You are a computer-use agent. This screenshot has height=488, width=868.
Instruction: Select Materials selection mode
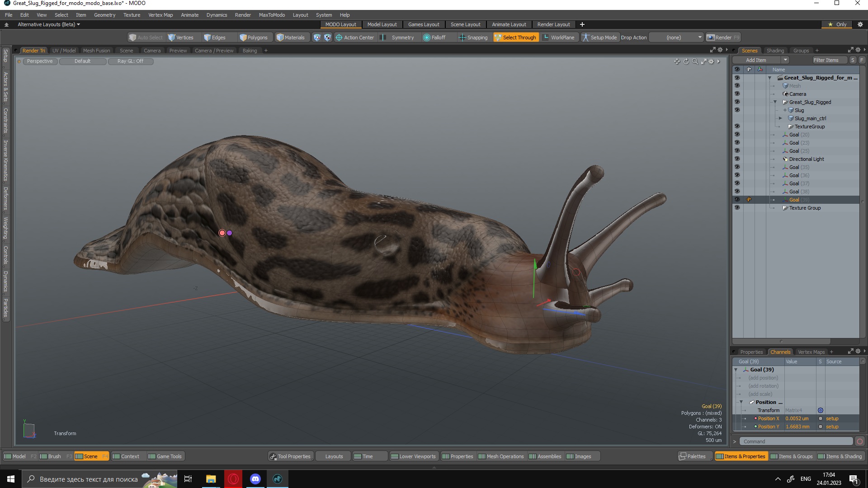click(x=291, y=38)
